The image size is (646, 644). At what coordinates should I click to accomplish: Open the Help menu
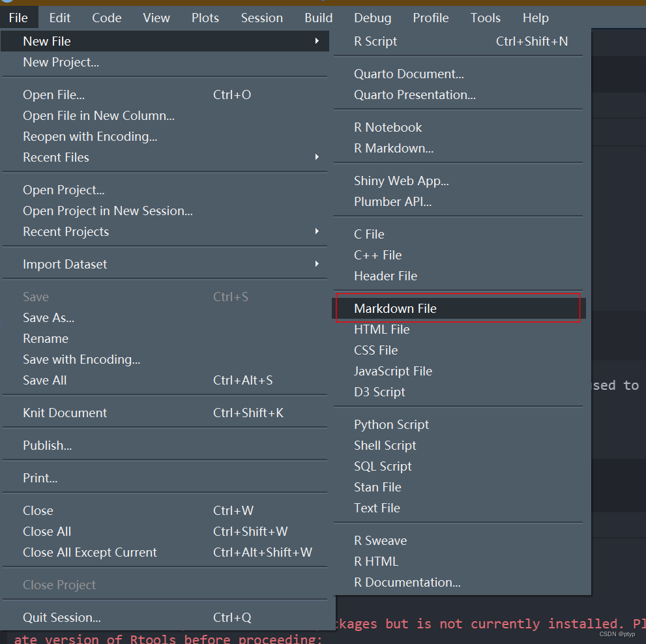tap(536, 18)
